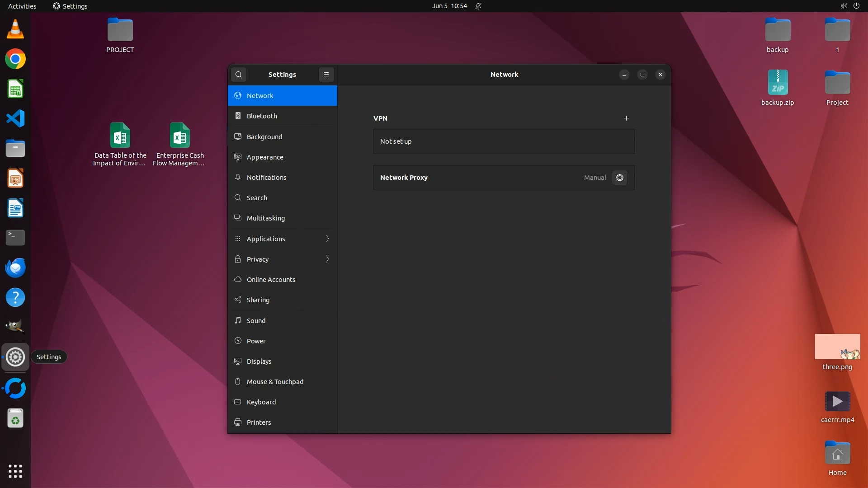Open system status menu with power icon

[856, 6]
